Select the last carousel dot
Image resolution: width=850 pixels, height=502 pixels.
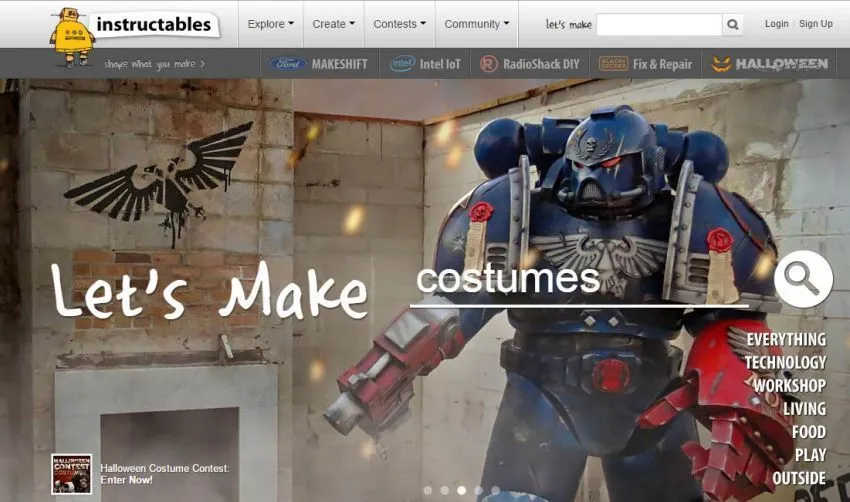point(495,490)
